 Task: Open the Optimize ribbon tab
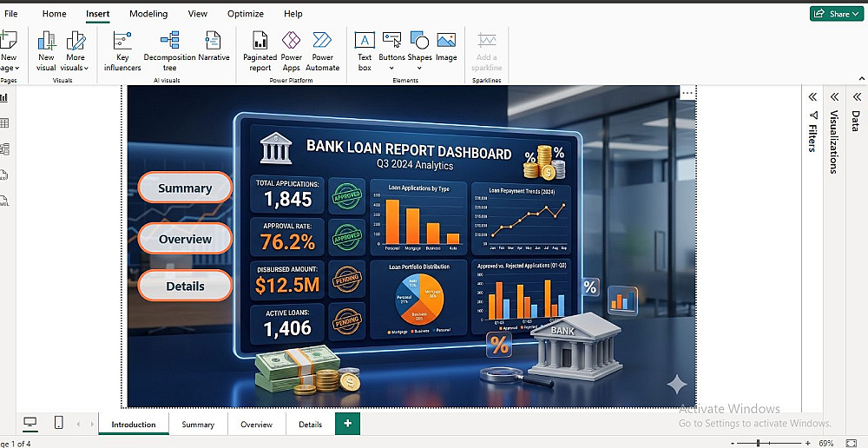tap(246, 14)
